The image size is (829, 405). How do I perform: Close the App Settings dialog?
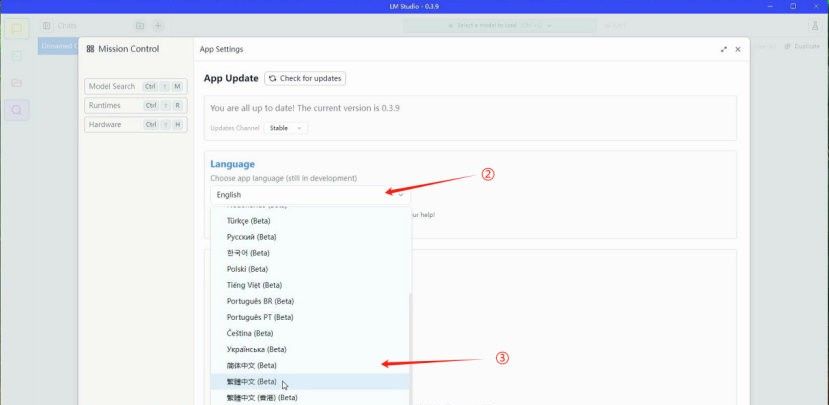point(738,49)
